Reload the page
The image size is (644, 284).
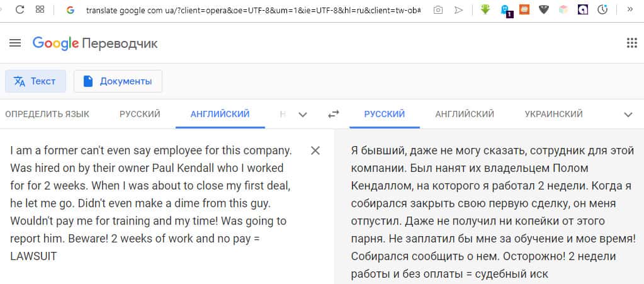click(x=20, y=10)
